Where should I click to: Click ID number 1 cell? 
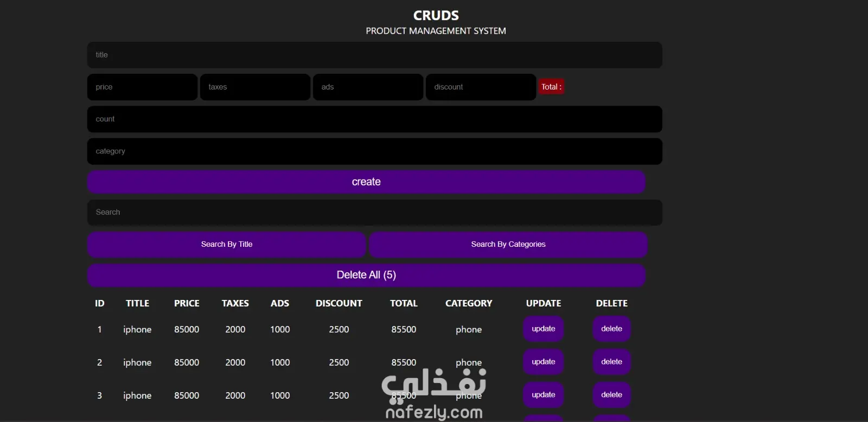(x=99, y=329)
